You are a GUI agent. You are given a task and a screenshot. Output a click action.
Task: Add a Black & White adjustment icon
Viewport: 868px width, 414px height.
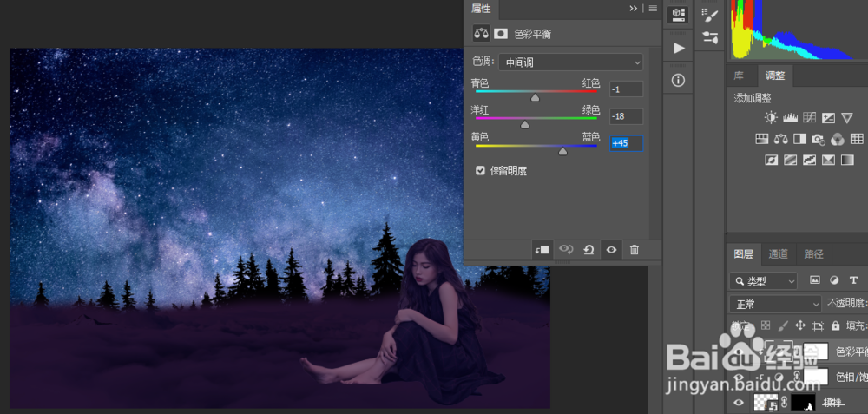(800, 139)
